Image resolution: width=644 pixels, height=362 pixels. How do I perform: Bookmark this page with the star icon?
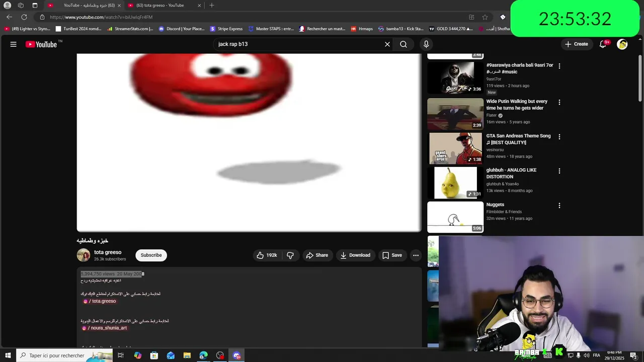(x=485, y=17)
